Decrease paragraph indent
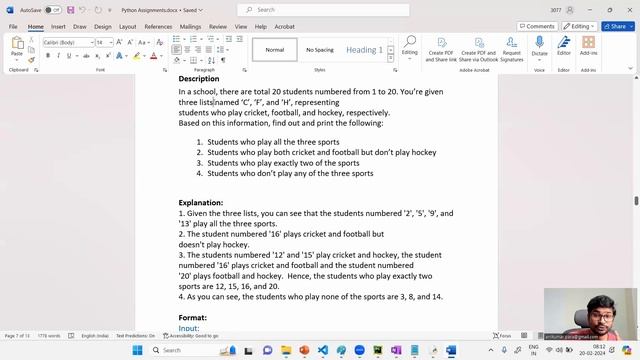Viewport: 640px width, 360px height. point(229,39)
